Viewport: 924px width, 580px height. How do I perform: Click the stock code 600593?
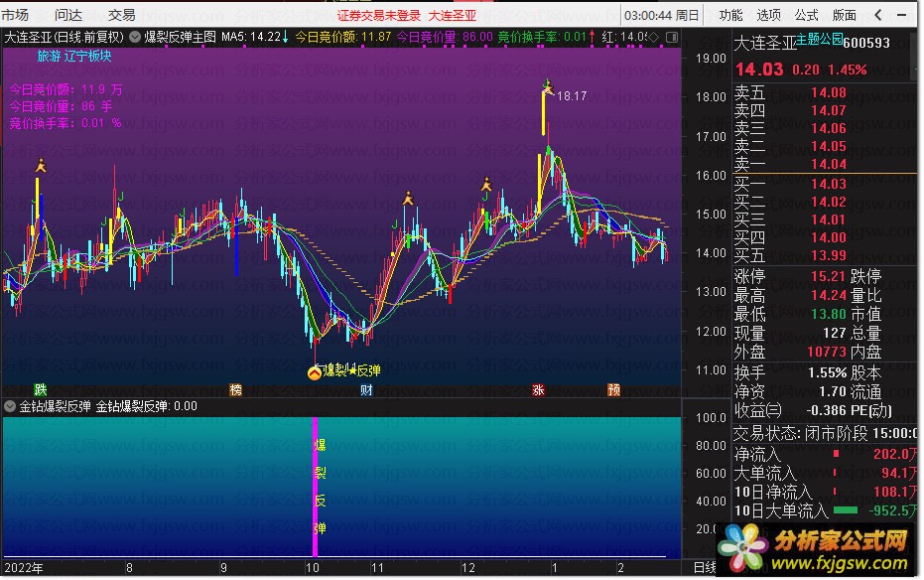[x=866, y=43]
